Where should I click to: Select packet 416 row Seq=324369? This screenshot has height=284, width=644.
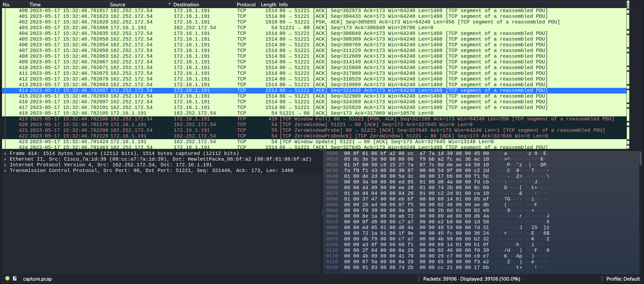(314, 102)
